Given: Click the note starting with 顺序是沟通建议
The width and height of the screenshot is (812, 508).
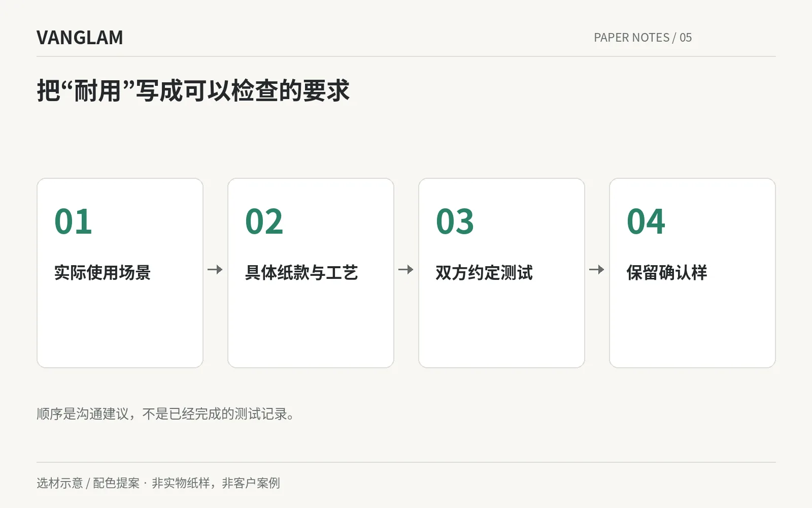Looking at the screenshot, I should [x=165, y=414].
